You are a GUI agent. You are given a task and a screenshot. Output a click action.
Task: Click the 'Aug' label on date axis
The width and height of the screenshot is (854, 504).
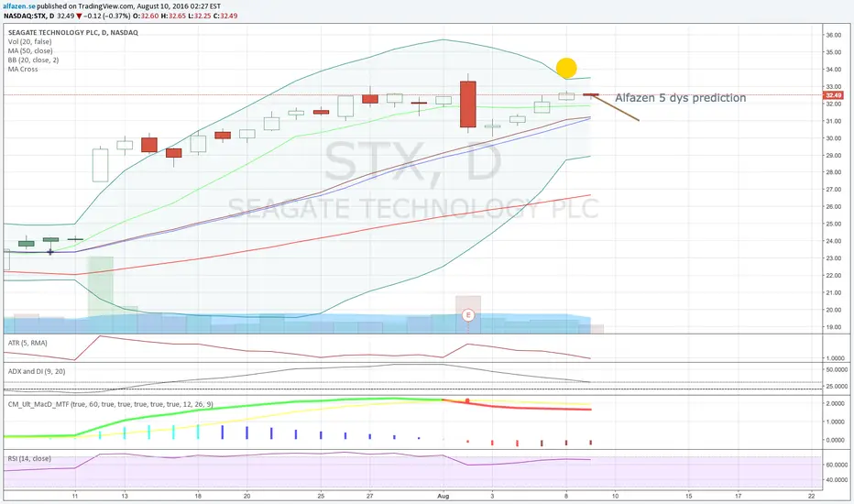pyautogui.click(x=443, y=496)
